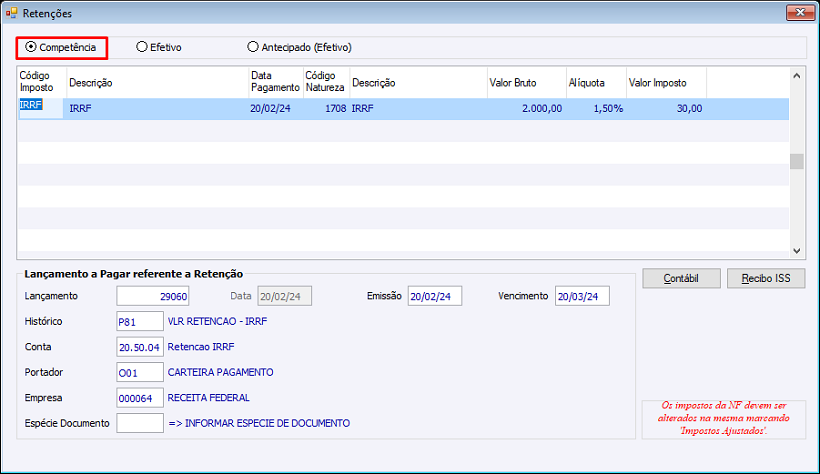Click the disabled Data field 20/02/24

pos(284,296)
